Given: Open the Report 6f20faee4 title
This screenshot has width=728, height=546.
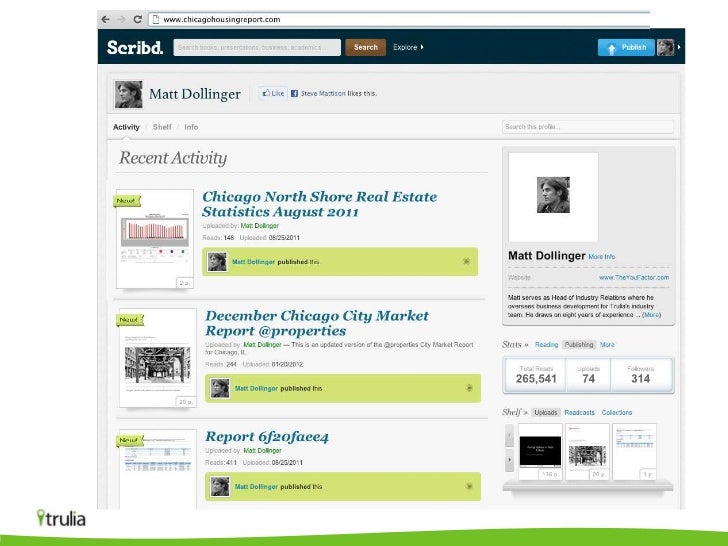Looking at the screenshot, I should pyautogui.click(x=267, y=436).
